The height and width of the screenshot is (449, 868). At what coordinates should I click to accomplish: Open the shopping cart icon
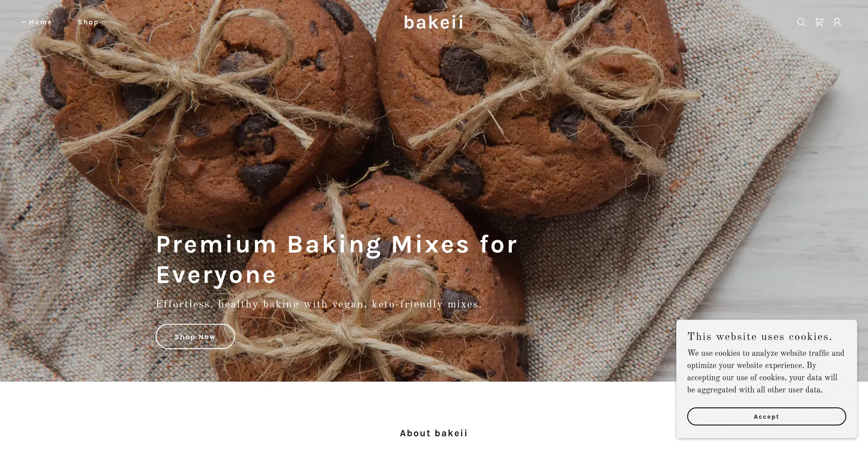[819, 22]
